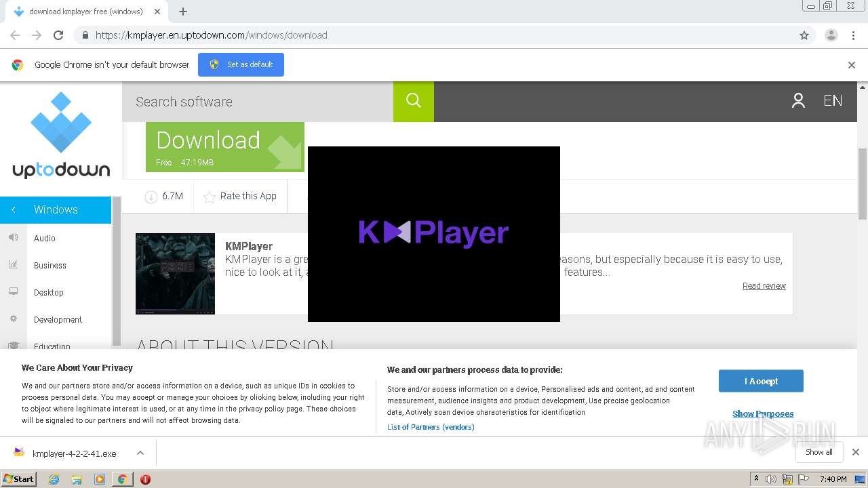868x488 pixels.
Task: Click the I Accept privacy button
Action: pos(761,381)
